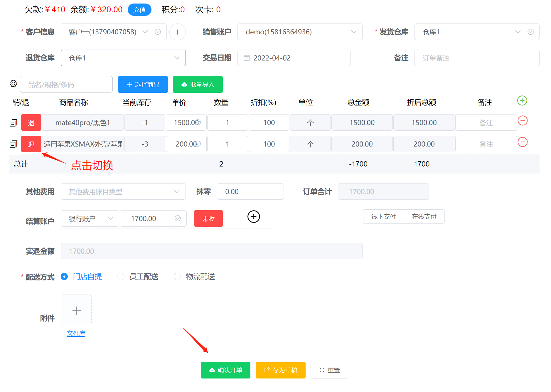This screenshot has width=551, height=392.
Task: Select 物流配送 delivery option
Action: click(194, 277)
